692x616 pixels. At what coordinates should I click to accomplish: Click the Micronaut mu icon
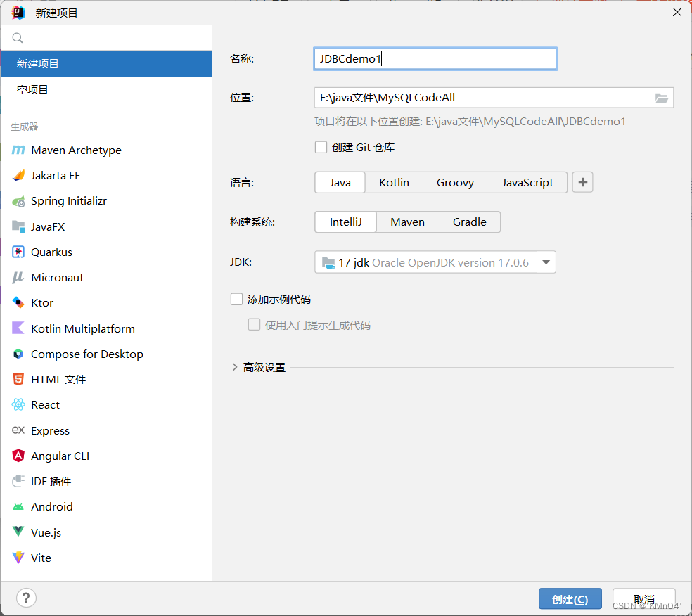click(18, 278)
